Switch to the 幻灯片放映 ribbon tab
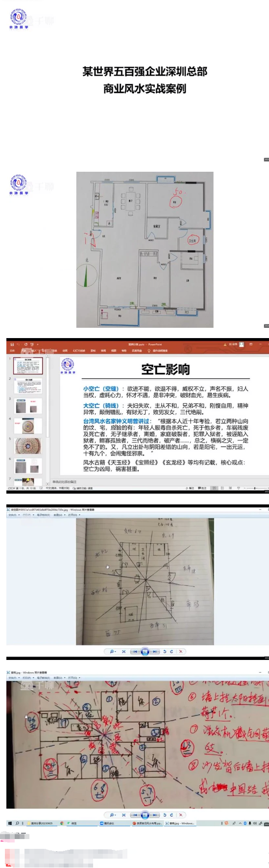 click(x=79, y=351)
